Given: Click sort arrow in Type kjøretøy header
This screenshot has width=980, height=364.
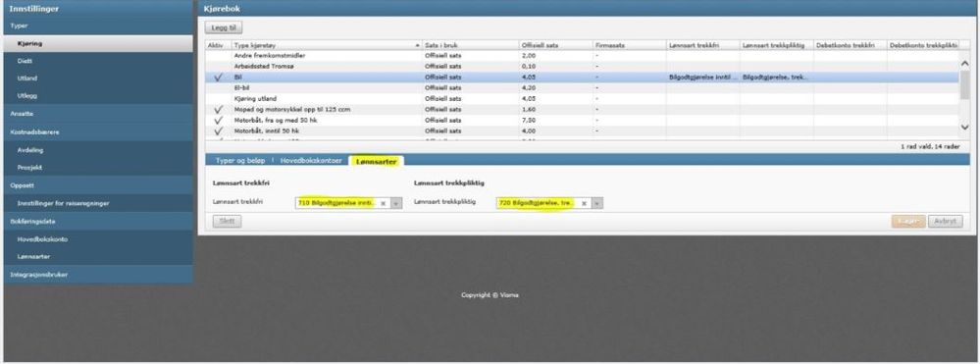Looking at the screenshot, I should 418,46.
